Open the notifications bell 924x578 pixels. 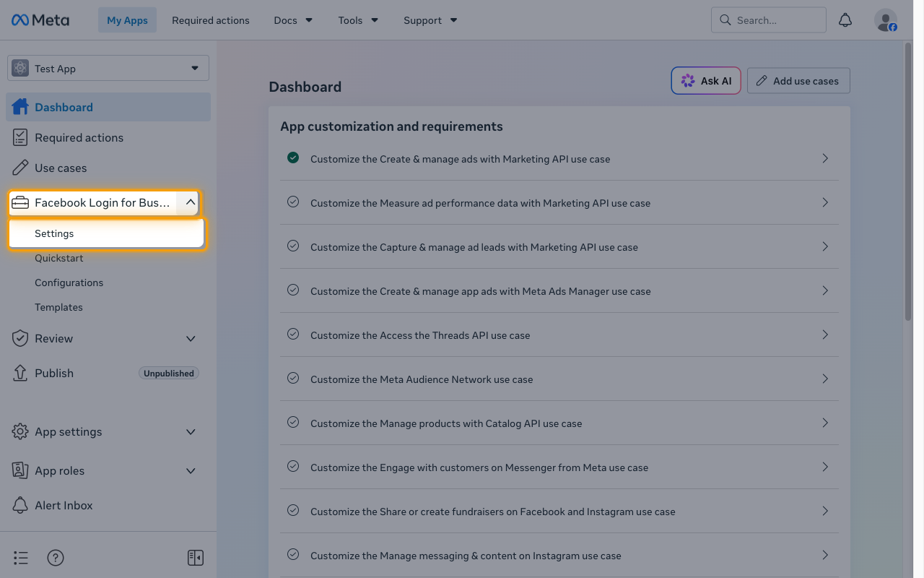pos(845,20)
